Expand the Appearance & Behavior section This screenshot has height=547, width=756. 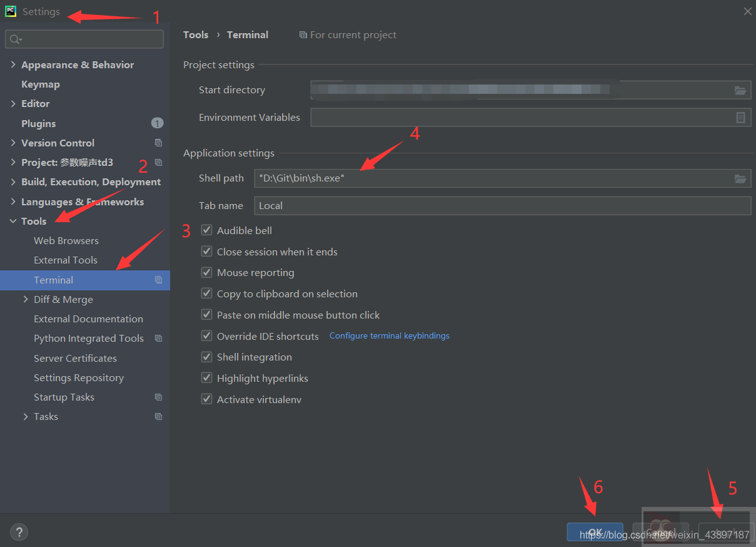pos(13,64)
